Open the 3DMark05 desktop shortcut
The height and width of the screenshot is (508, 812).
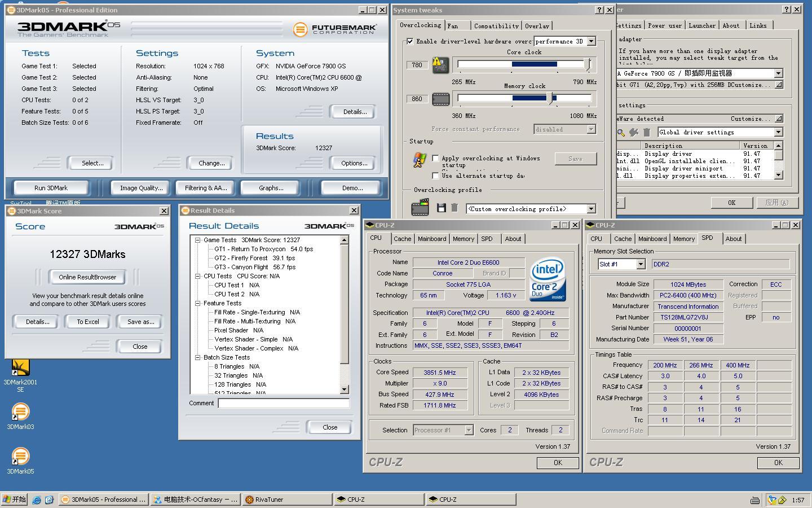pos(20,456)
